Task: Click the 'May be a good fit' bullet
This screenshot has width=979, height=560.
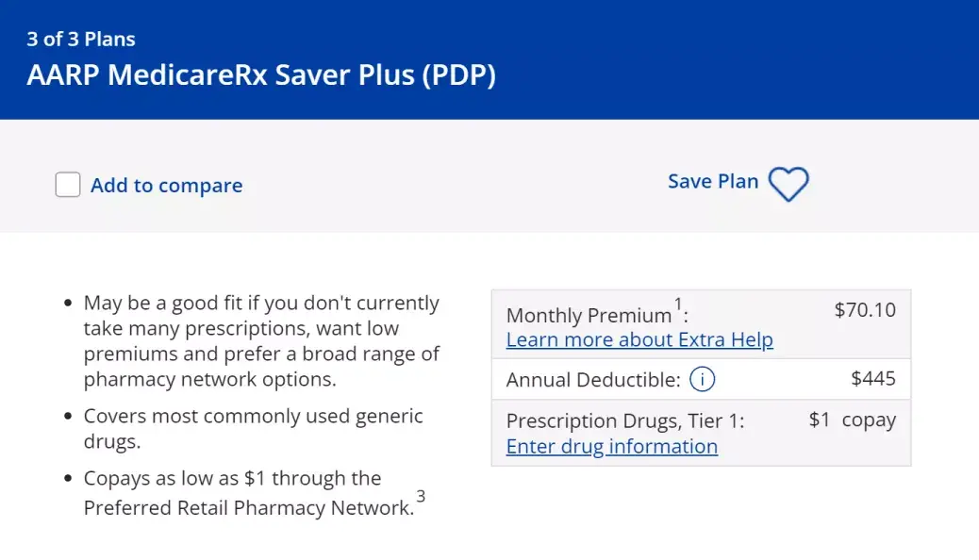Action: click(x=261, y=341)
